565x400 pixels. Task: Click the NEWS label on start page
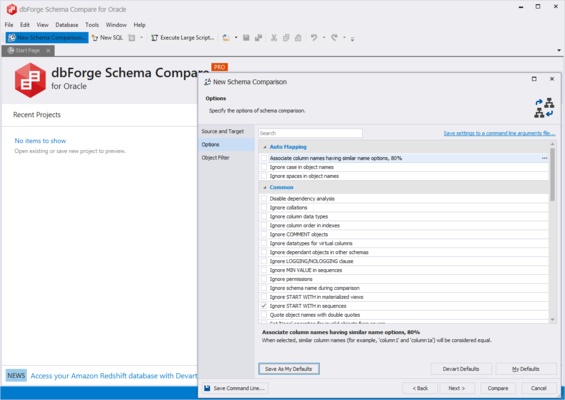click(16, 375)
